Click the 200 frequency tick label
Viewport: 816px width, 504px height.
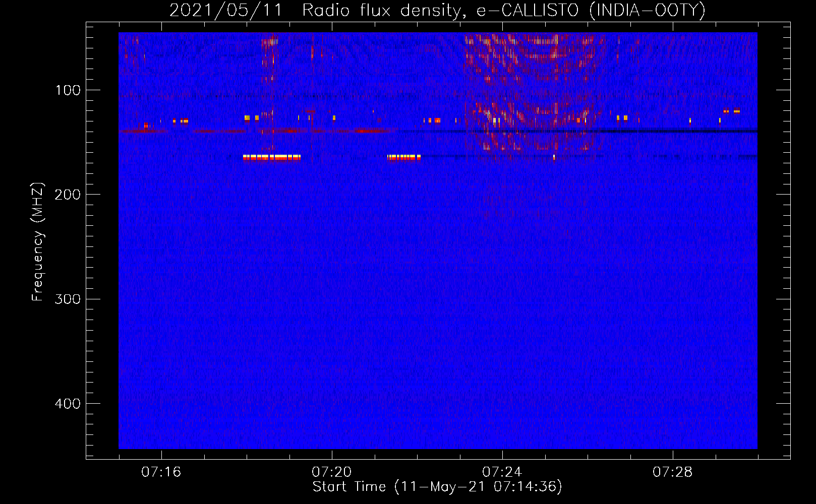[x=68, y=195]
